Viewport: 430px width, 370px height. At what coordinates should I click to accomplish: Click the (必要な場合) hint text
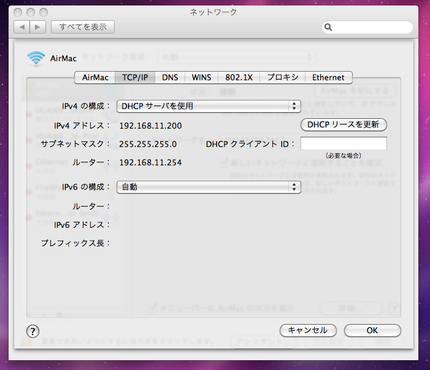tap(344, 156)
